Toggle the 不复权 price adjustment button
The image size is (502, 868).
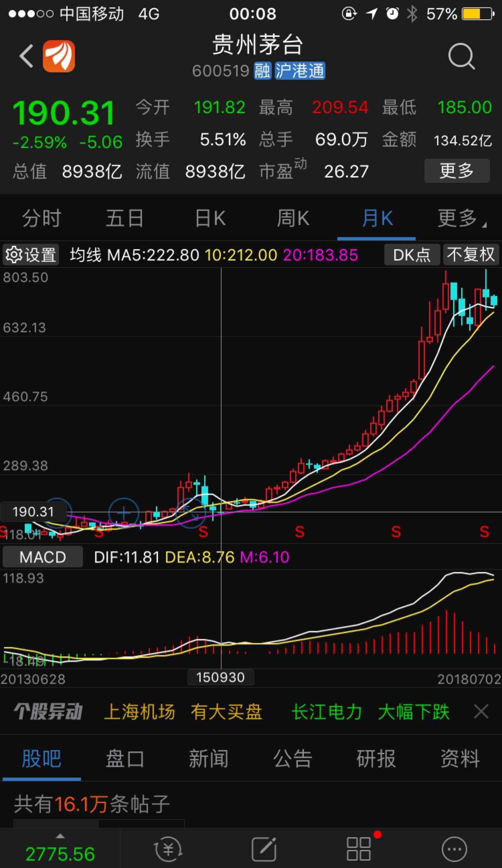tap(471, 255)
